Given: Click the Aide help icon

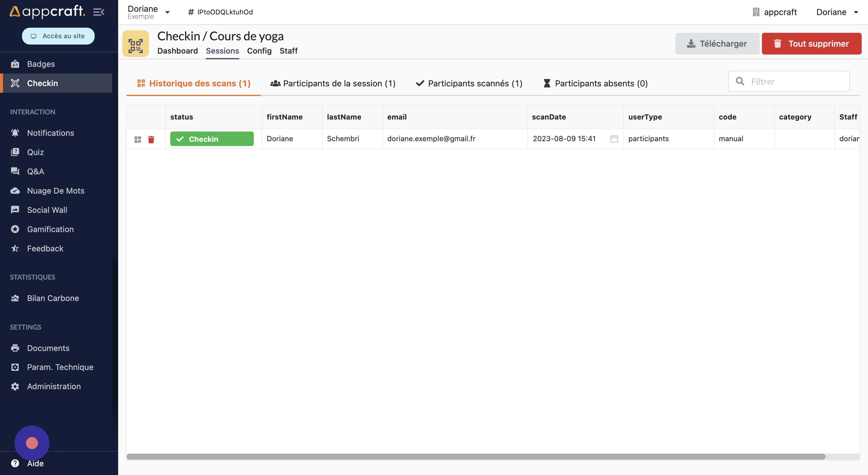Looking at the screenshot, I should coord(15,463).
